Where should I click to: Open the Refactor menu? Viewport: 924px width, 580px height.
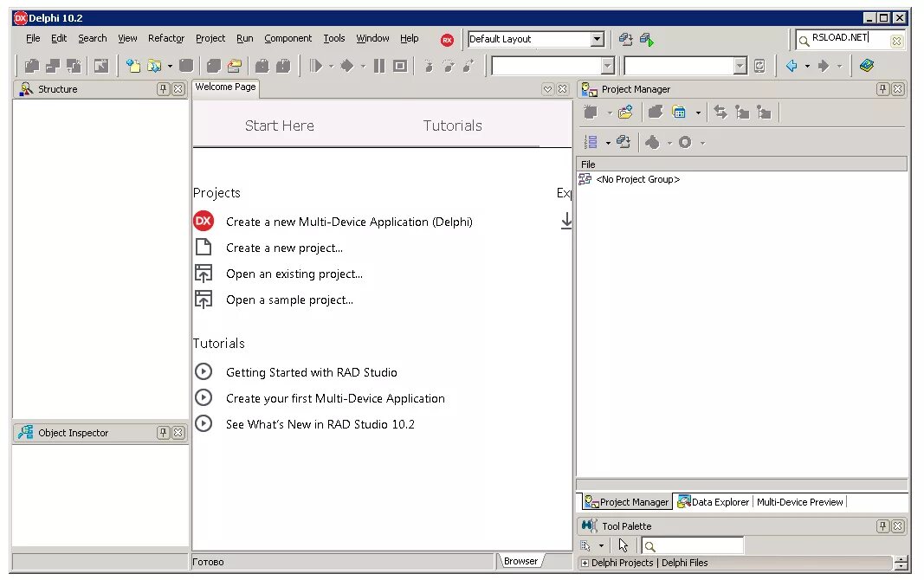click(166, 38)
